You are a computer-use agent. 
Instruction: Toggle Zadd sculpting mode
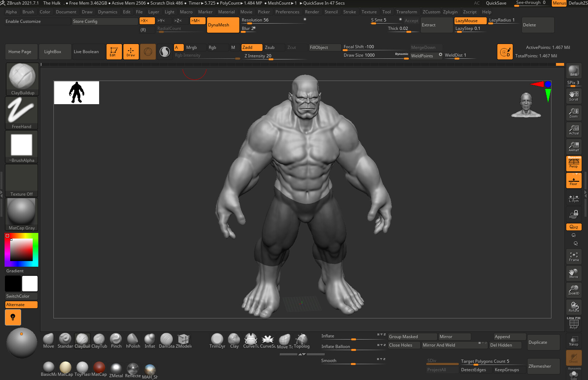tap(251, 47)
